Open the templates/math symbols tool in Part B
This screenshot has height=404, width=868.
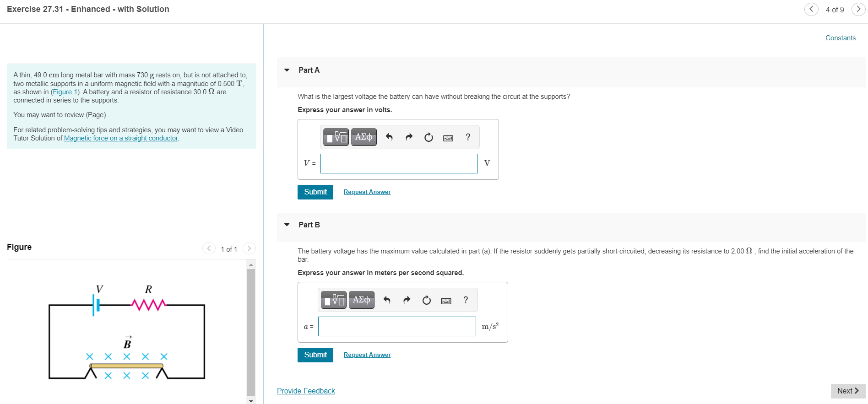tap(334, 300)
